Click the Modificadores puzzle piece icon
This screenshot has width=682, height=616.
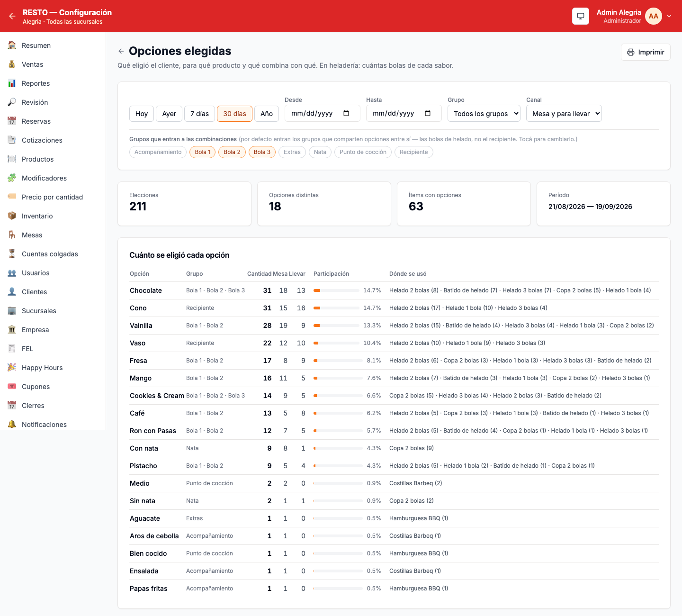click(12, 178)
